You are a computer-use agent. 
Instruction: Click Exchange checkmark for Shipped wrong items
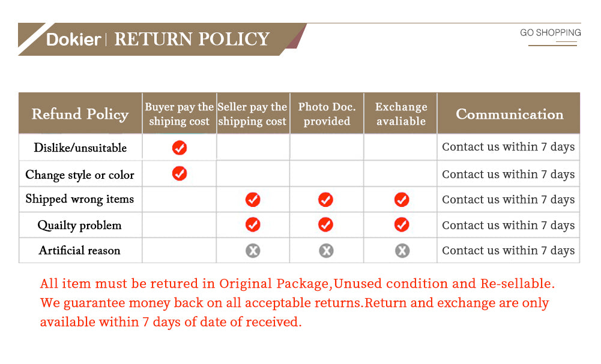402,200
